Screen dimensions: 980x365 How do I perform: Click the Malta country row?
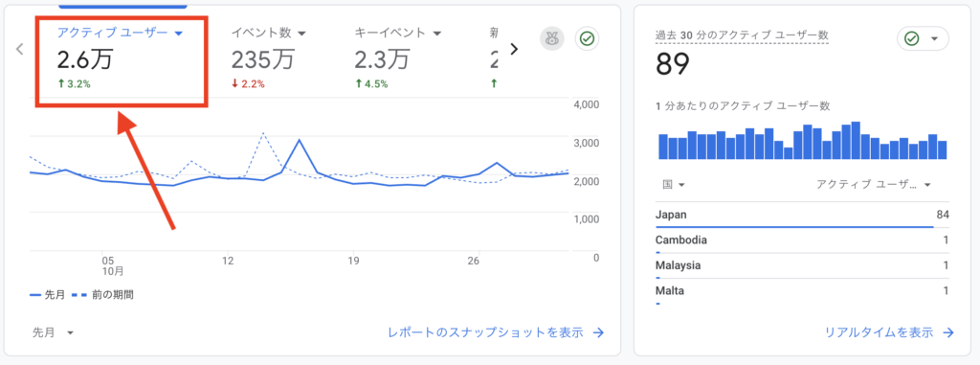tap(803, 292)
